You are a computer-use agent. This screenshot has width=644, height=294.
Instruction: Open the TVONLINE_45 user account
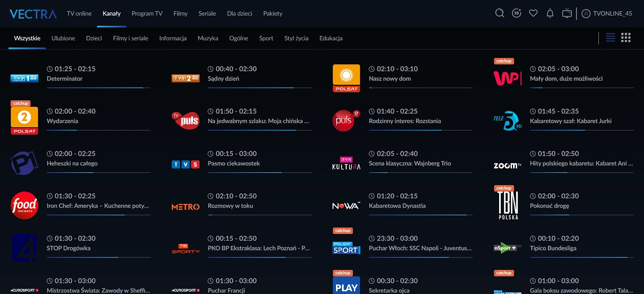(x=607, y=13)
